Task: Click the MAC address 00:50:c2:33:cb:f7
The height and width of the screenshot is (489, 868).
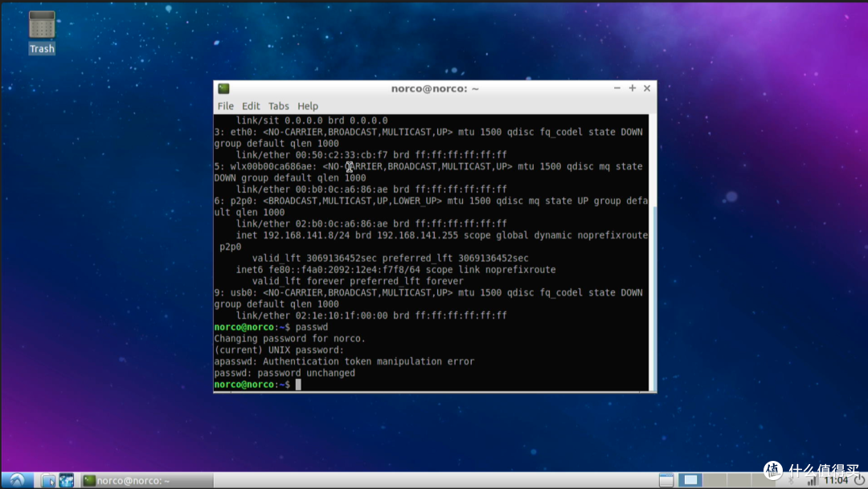Action: [x=342, y=155]
